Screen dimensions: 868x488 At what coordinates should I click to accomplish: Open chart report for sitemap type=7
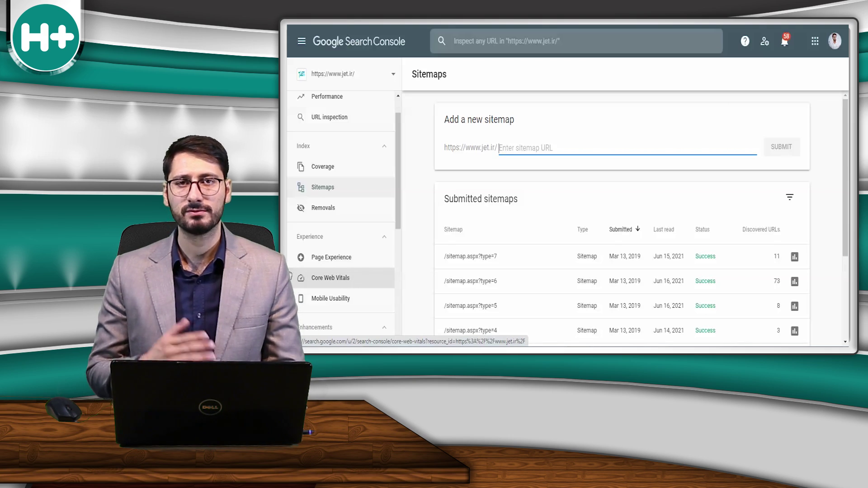coord(794,257)
